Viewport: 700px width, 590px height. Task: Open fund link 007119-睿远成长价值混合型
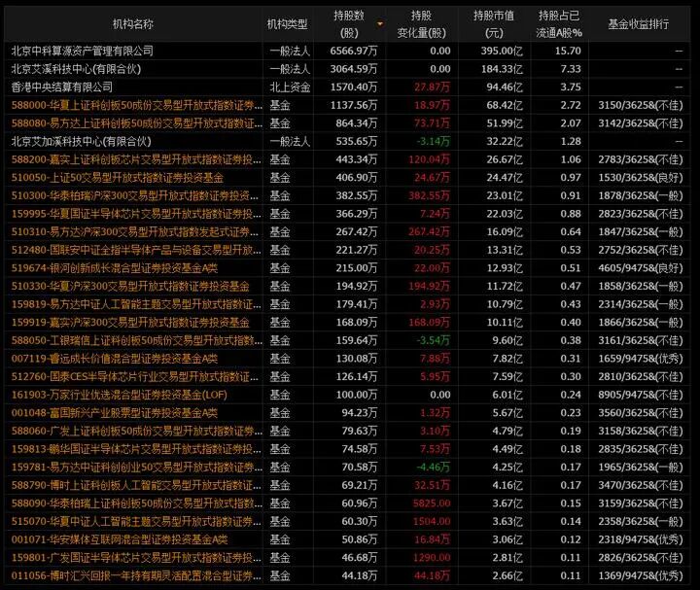(x=115, y=359)
